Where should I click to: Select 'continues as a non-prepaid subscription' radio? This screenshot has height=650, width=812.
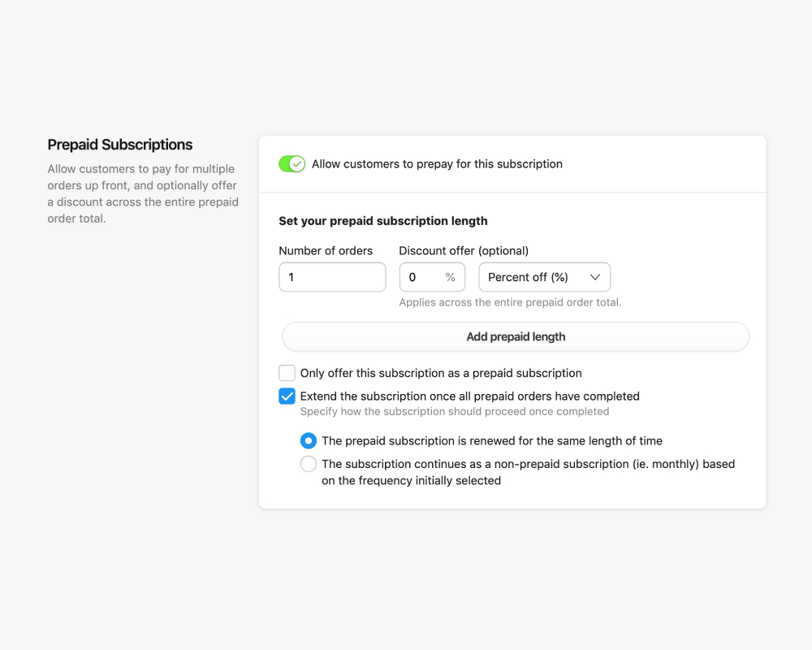[x=309, y=465]
